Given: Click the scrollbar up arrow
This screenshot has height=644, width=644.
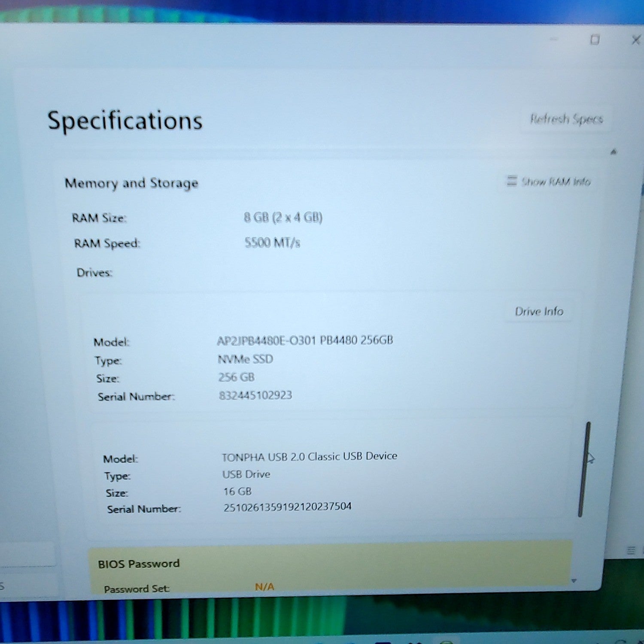Looking at the screenshot, I should click(614, 152).
